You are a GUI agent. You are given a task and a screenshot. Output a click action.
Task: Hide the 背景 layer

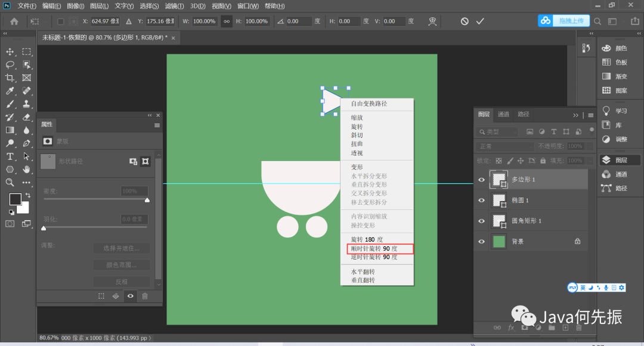click(481, 242)
